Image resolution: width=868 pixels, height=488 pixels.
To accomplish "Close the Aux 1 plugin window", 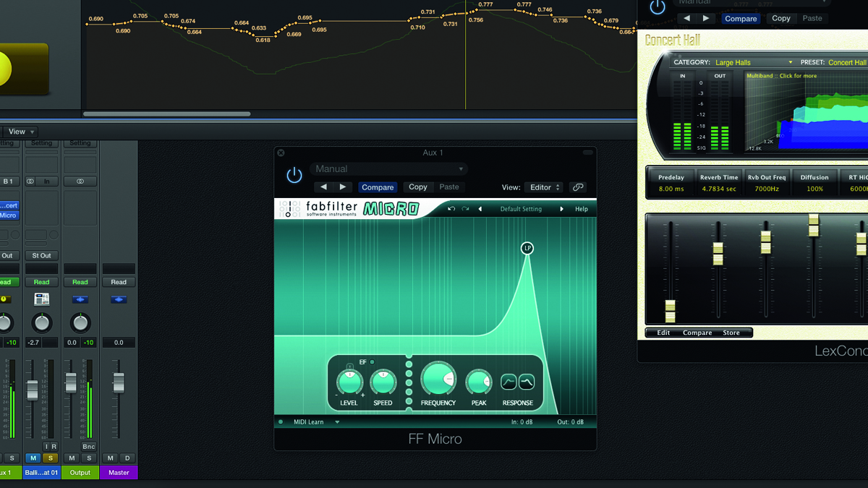I will [x=281, y=153].
